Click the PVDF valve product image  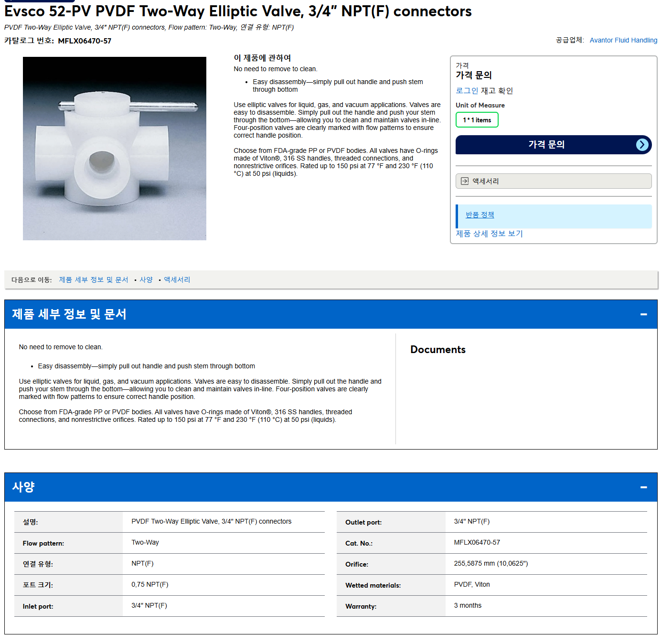pyautogui.click(x=115, y=149)
